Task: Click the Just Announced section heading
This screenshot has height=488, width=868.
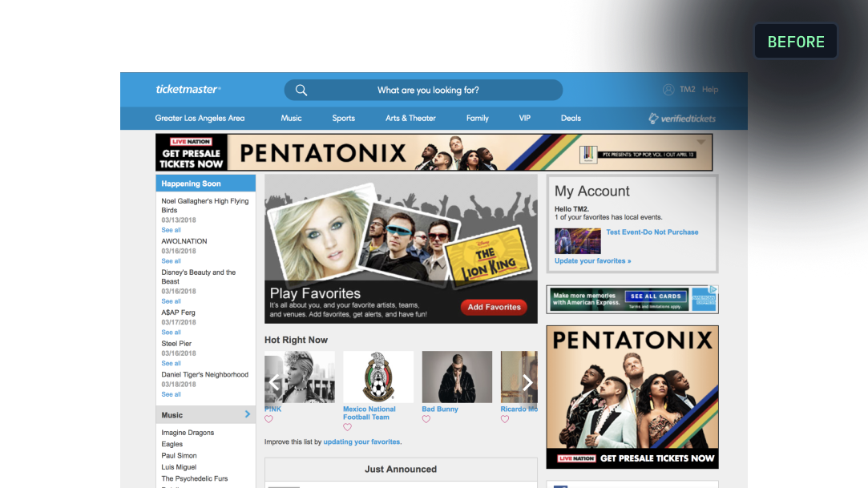Action: point(401,470)
